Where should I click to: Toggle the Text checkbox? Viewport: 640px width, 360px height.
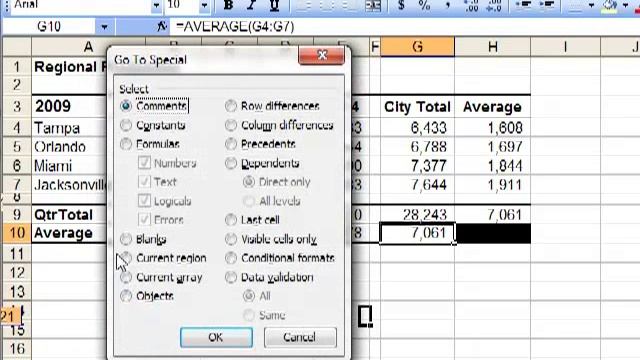coord(144,182)
